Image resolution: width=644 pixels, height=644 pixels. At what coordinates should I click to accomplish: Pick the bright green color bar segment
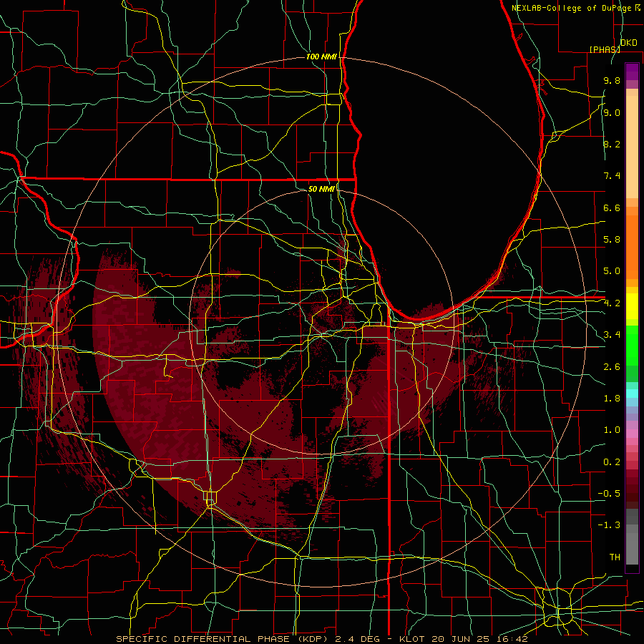point(632,345)
